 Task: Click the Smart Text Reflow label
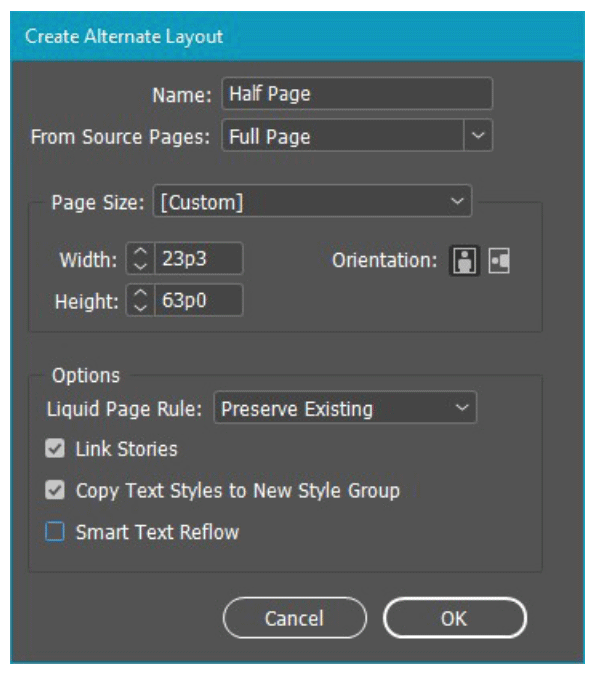click(x=157, y=532)
